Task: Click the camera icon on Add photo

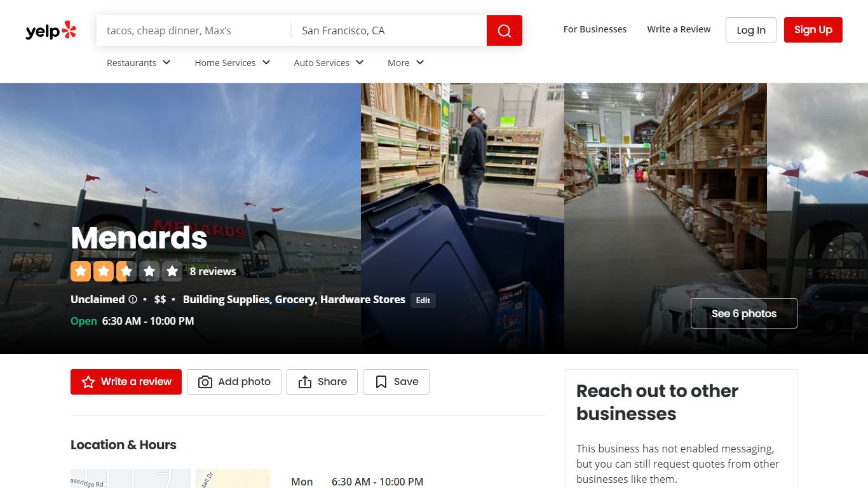Action: pos(205,382)
